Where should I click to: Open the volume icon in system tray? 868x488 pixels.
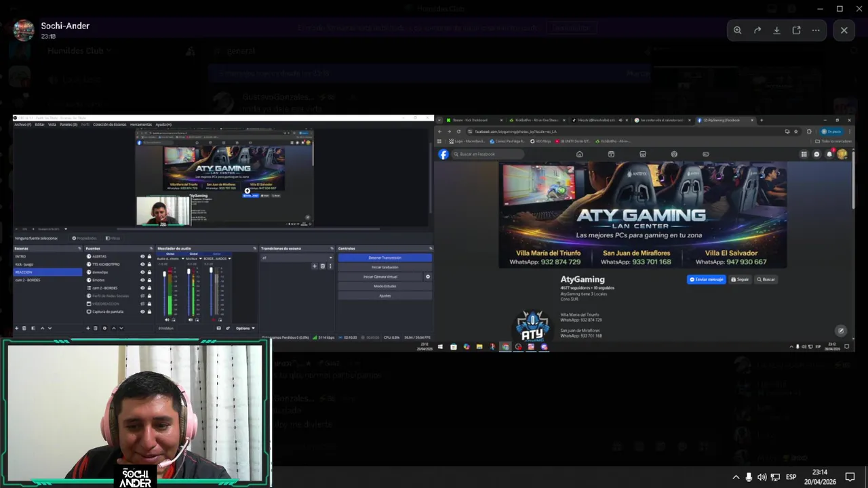pyautogui.click(x=762, y=477)
